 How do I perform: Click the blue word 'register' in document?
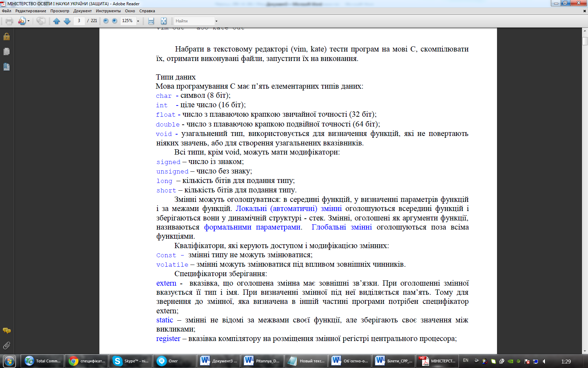click(168, 339)
